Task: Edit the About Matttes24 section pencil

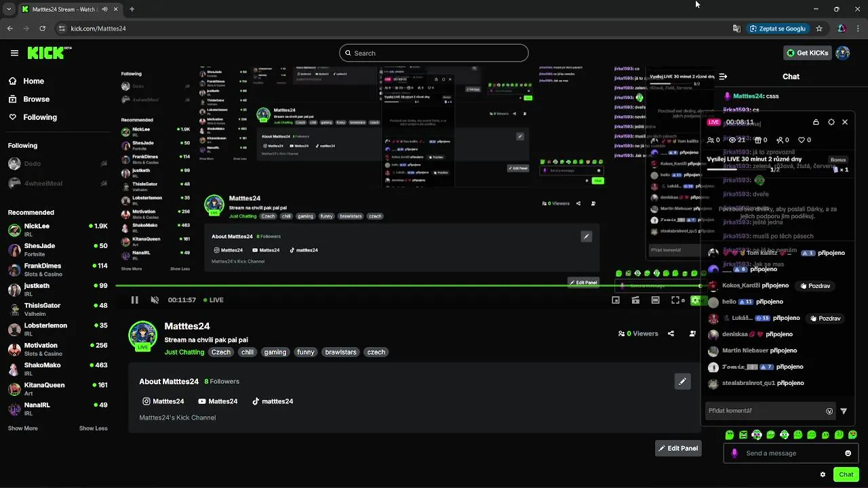Action: [x=682, y=382]
